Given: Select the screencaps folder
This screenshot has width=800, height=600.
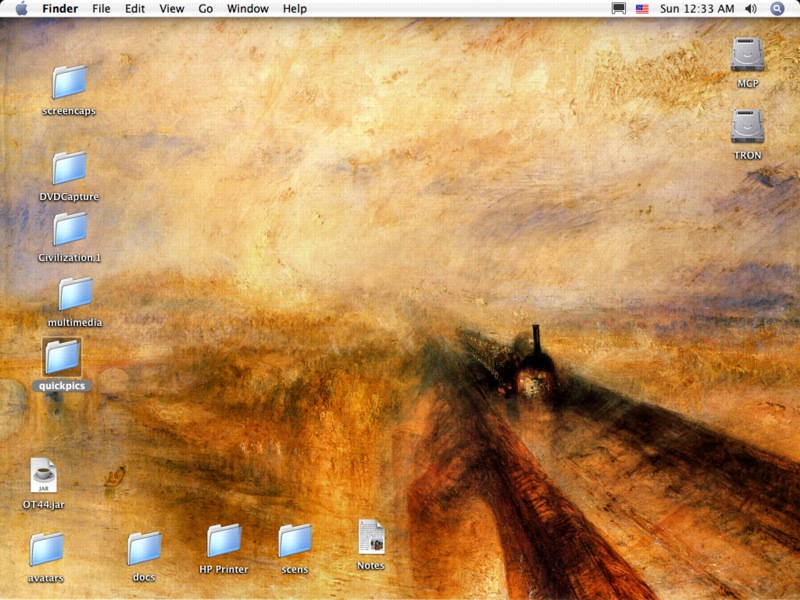Looking at the screenshot, I should pos(69,82).
